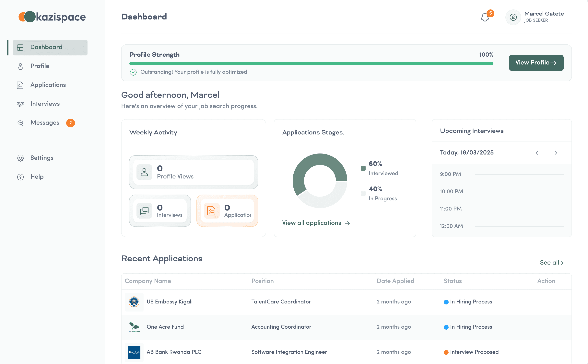
Task: Click the Applications card in Weekly Activity
Action: coord(227,211)
